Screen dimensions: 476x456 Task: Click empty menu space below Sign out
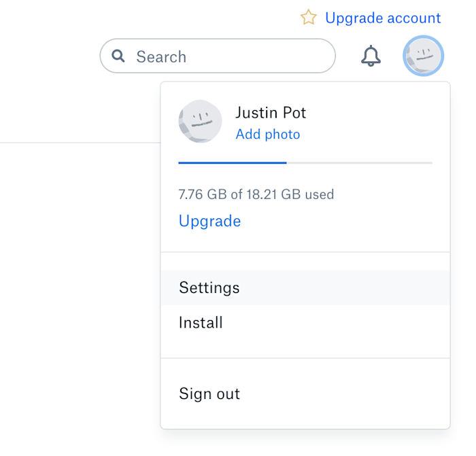[305, 420]
